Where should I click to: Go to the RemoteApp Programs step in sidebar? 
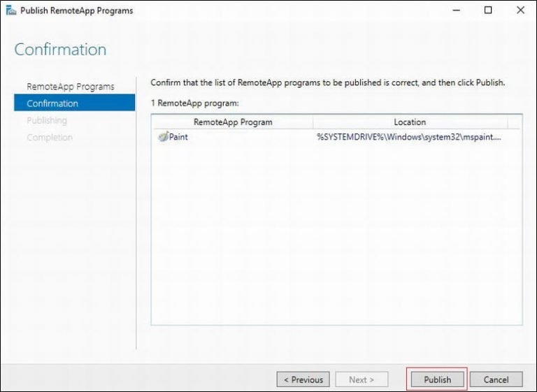[70, 87]
